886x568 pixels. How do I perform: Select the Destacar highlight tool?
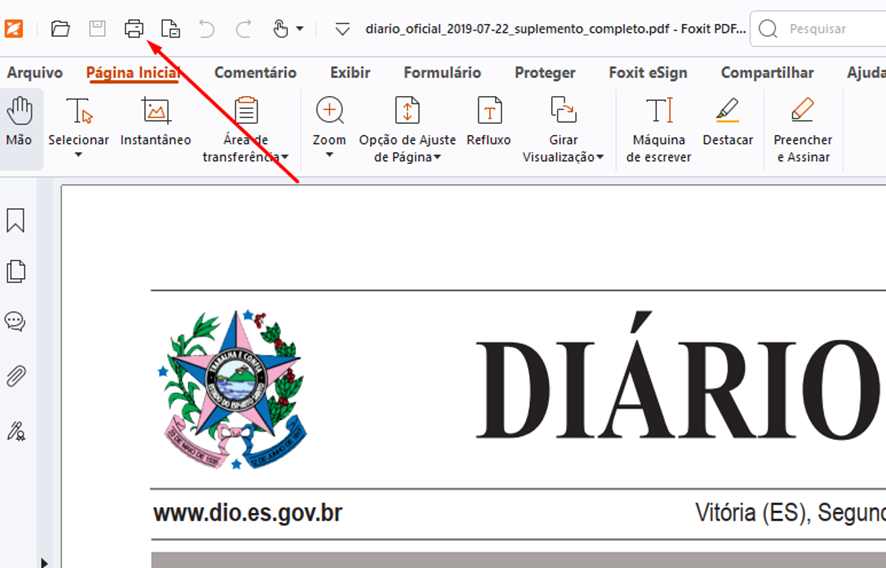[728, 122]
